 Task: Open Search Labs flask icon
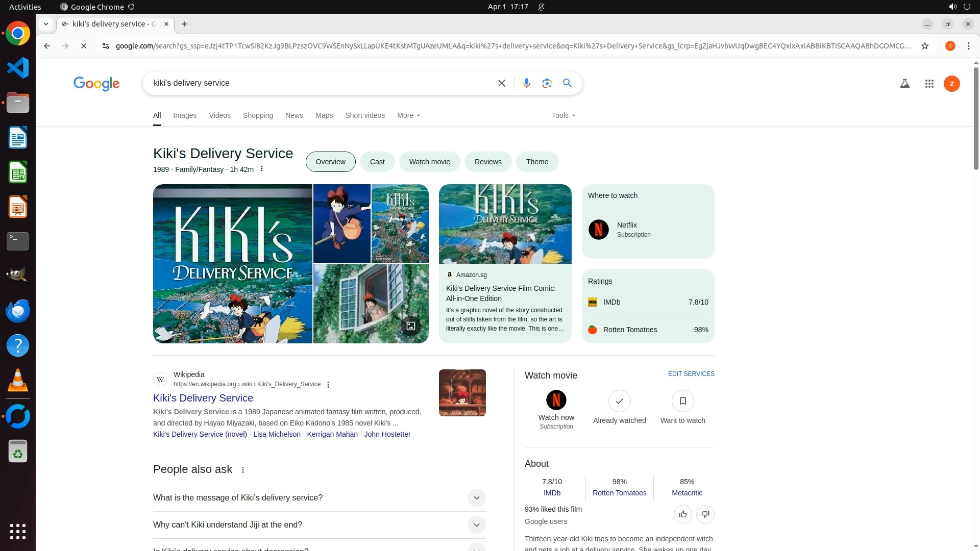[904, 84]
